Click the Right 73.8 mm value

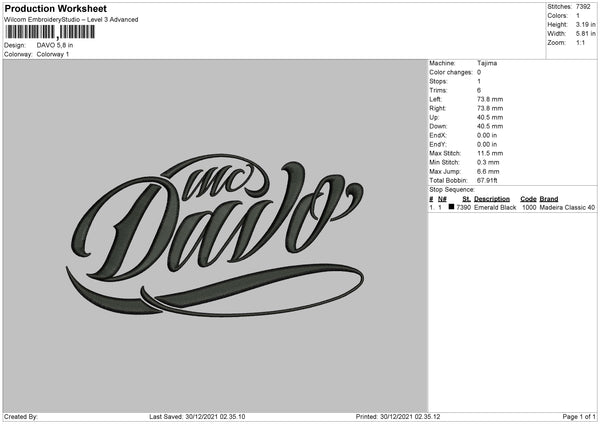[x=490, y=108]
